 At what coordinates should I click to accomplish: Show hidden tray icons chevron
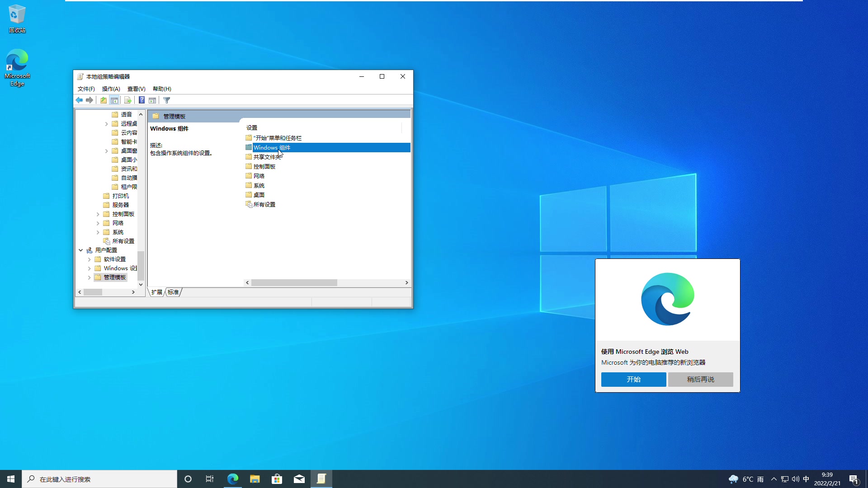pos(774,479)
